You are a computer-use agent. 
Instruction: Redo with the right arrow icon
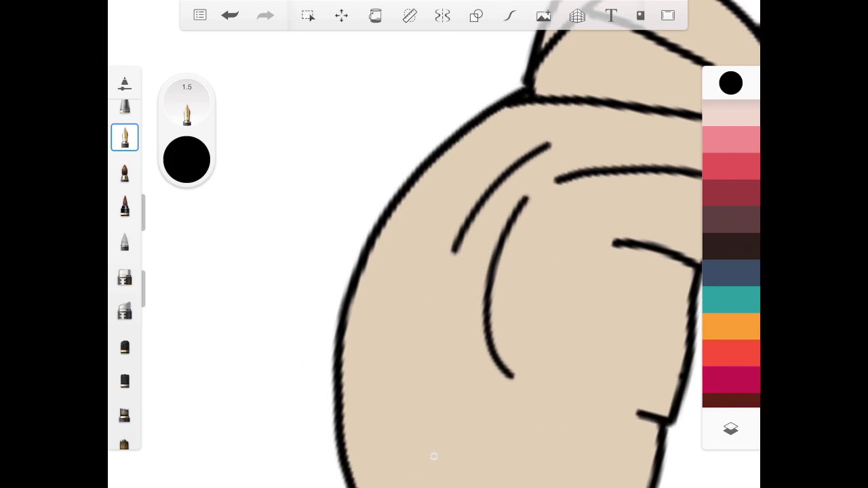265,15
